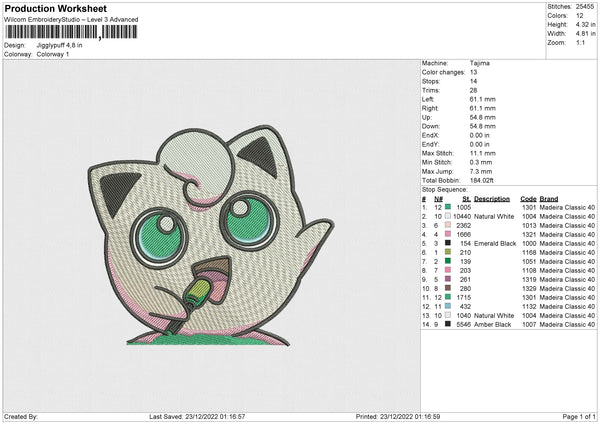Click the Brand column header
Screen dimensions: 600x424
tap(549, 199)
